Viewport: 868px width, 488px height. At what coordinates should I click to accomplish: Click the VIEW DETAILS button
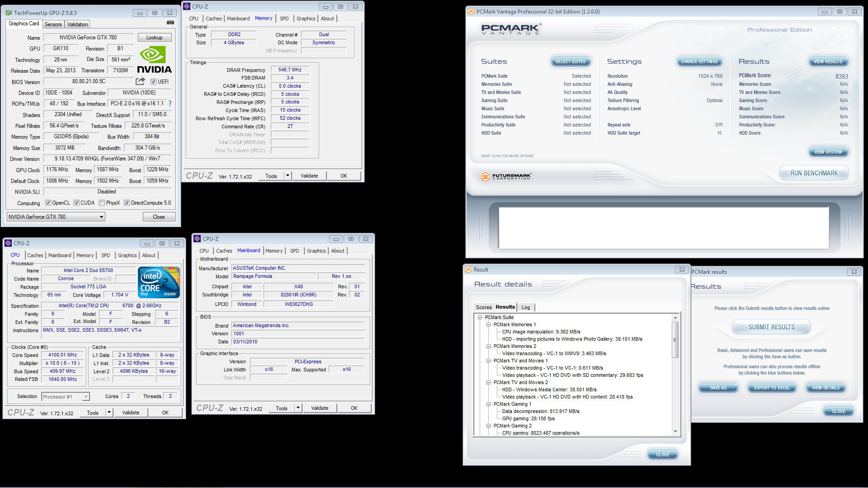826,388
